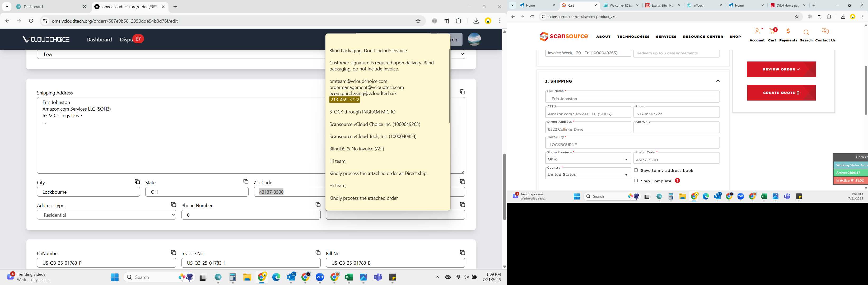This screenshot has height=285, width=868.
Task: Open Address Type Residential dropdown
Action: 106,215
